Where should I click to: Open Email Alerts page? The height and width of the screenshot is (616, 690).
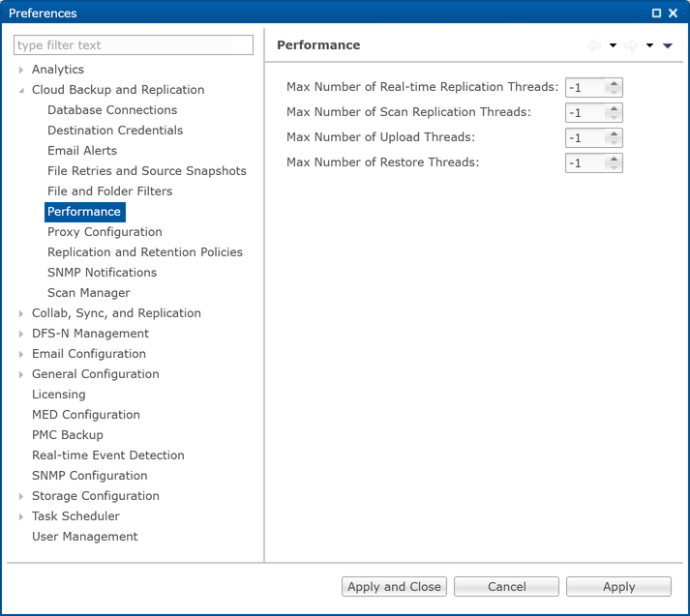pyautogui.click(x=82, y=150)
